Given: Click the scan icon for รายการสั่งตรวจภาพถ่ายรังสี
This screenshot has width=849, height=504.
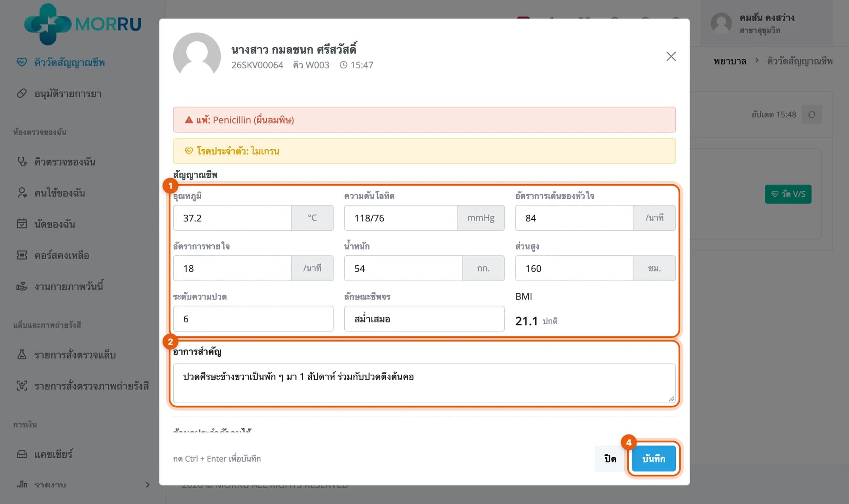Looking at the screenshot, I should 22,386.
